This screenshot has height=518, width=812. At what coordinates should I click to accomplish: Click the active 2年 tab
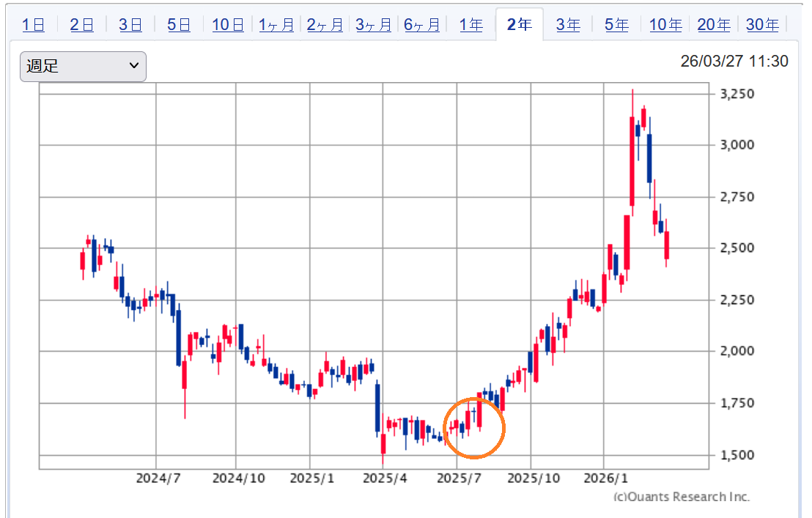(x=520, y=24)
